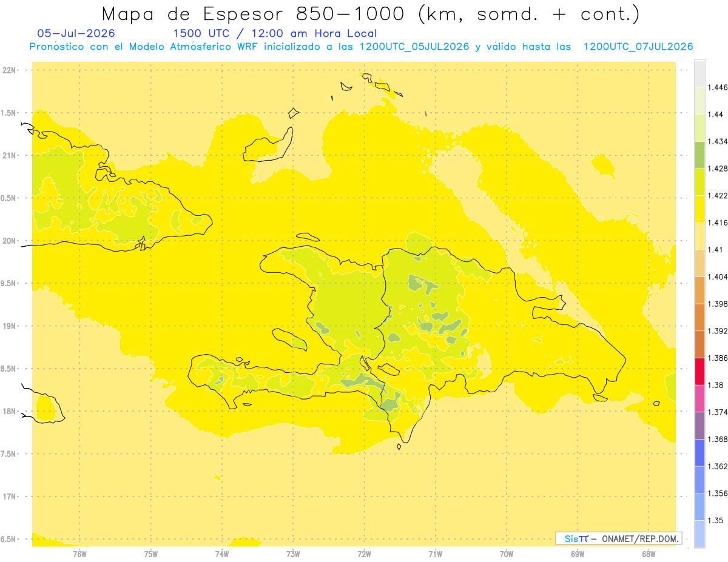Click the longitude label "68W"

pyautogui.click(x=649, y=554)
